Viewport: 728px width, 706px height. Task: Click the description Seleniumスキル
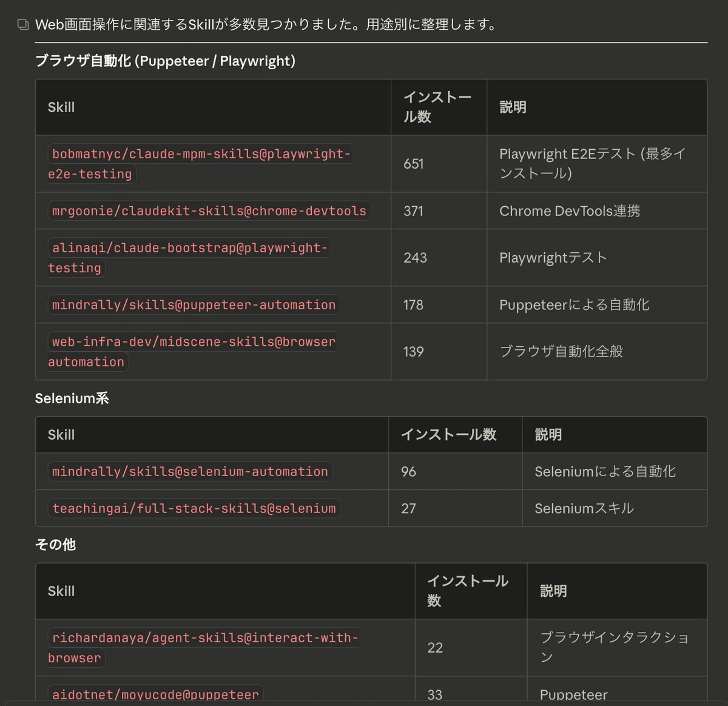pos(584,509)
